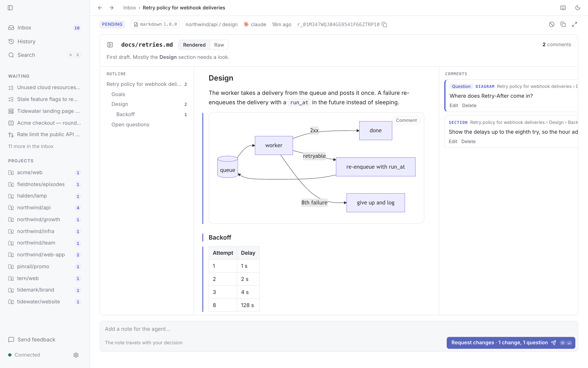The image size is (588, 368).
Task: Open Settings gear icon
Action: (x=76, y=355)
